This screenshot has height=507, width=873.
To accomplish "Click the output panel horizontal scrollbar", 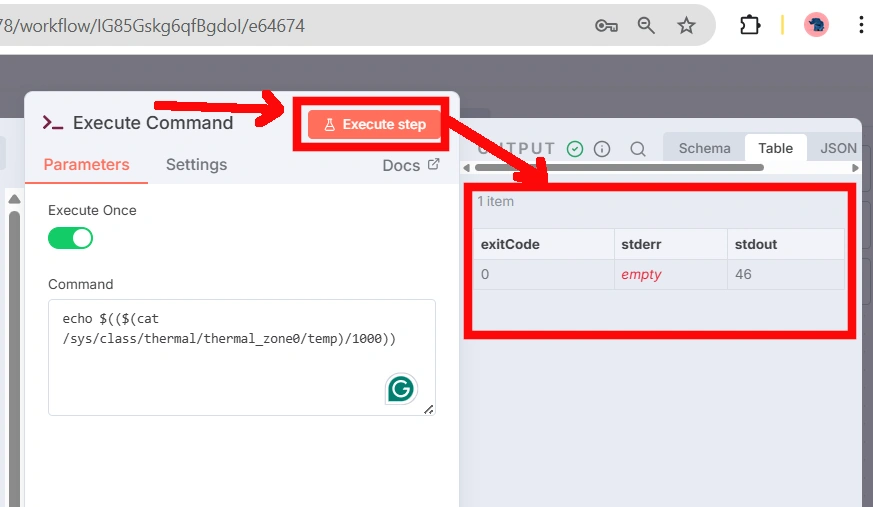I will tap(620, 168).
